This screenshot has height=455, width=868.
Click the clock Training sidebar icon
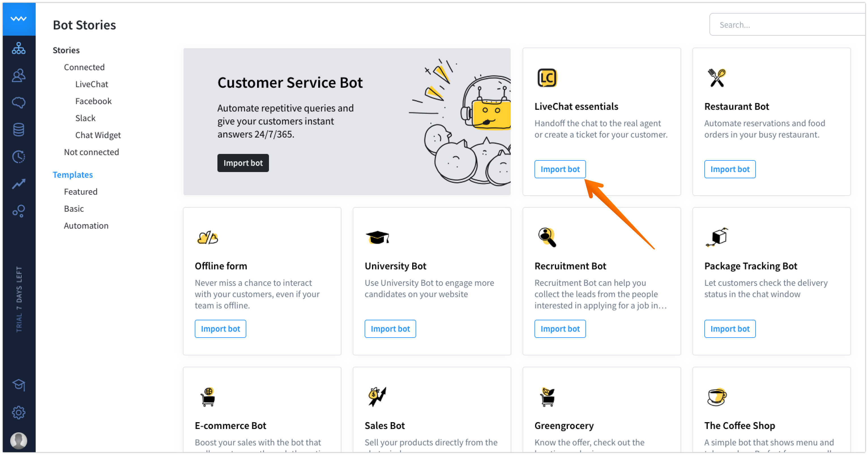[18, 156]
